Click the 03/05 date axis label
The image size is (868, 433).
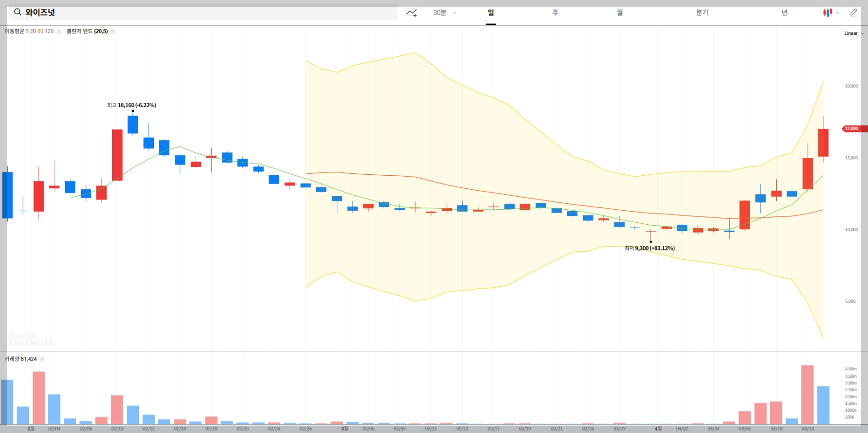click(x=368, y=429)
